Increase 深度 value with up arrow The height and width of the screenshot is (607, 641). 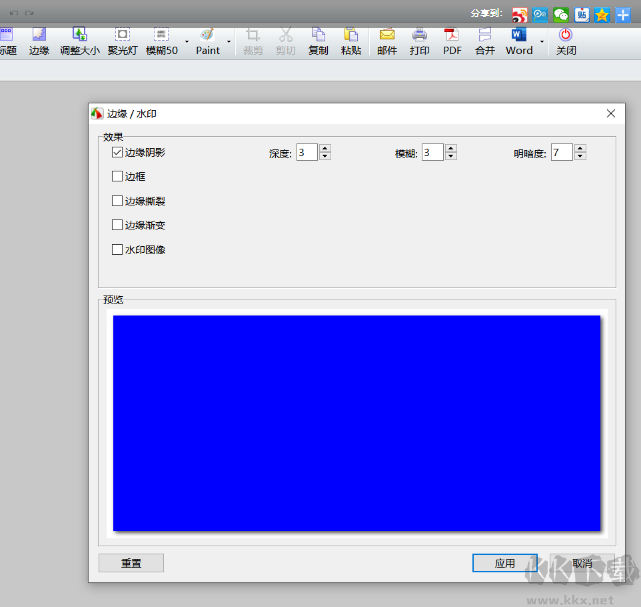(325, 148)
